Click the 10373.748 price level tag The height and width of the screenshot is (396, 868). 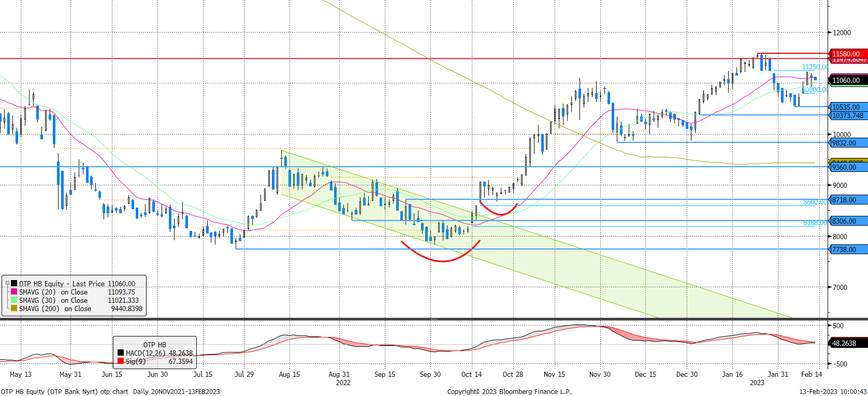click(x=849, y=115)
